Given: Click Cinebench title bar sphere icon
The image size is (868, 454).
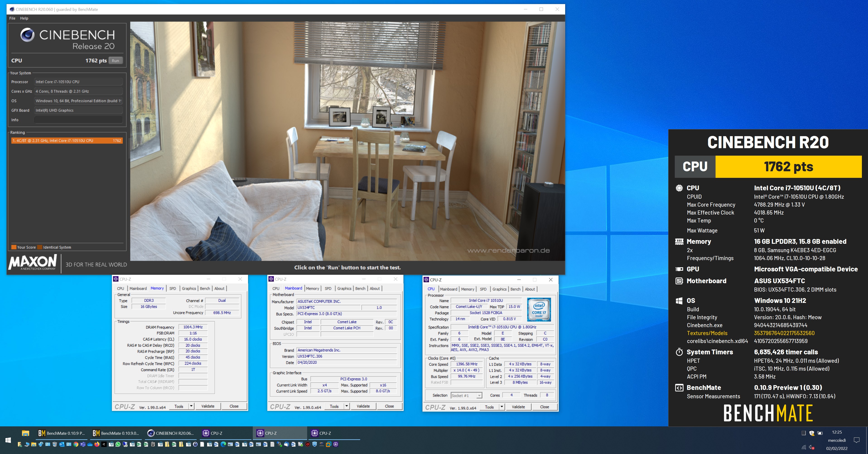Looking at the screenshot, I should (12, 10).
